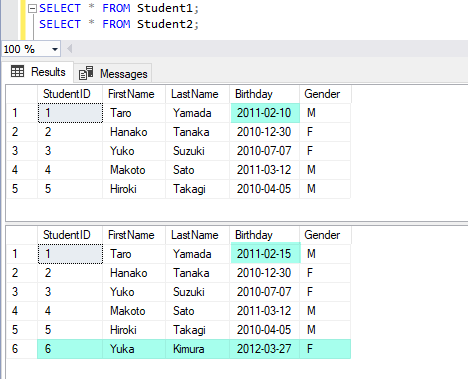
Task: Select the 2011-02-15 birthday cell
Action: [x=265, y=254]
